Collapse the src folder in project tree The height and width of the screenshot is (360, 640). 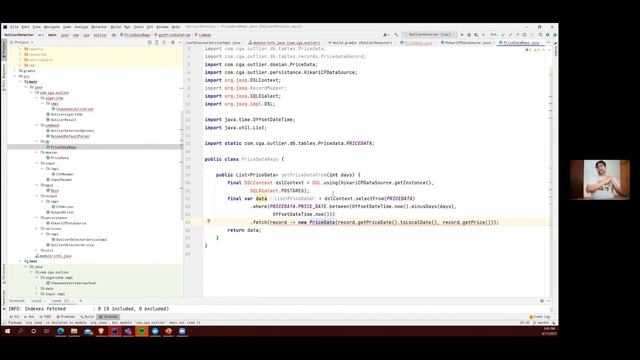pos(16,76)
